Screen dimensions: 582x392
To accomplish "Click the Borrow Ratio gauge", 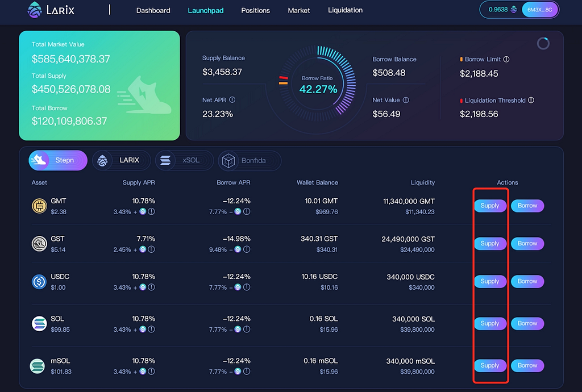I will click(x=318, y=85).
